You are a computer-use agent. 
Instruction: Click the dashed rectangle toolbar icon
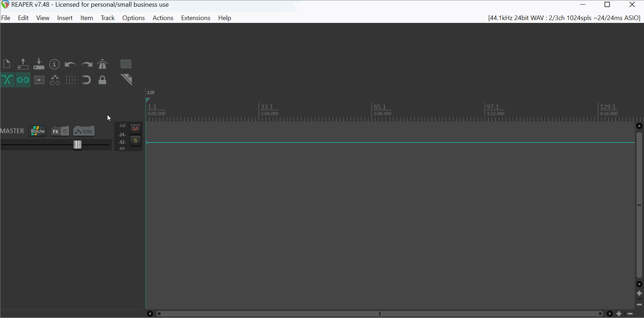(126, 64)
